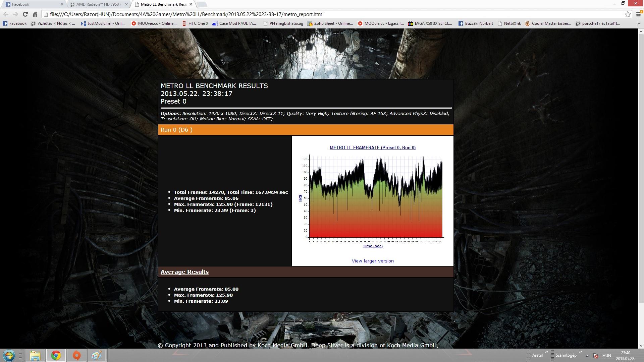This screenshot has height=362, width=644.
Task: Expand the Számítógép toolbar chevron
Action: [580, 352]
